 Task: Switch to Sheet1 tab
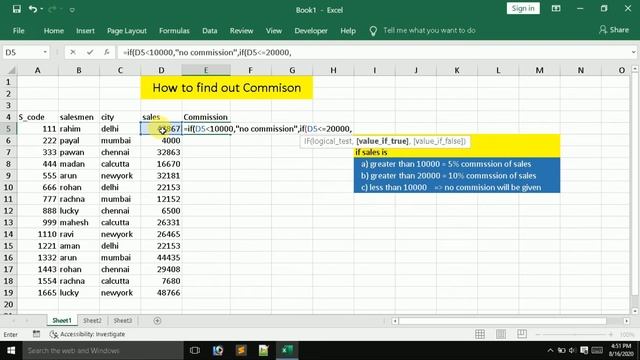point(62,321)
